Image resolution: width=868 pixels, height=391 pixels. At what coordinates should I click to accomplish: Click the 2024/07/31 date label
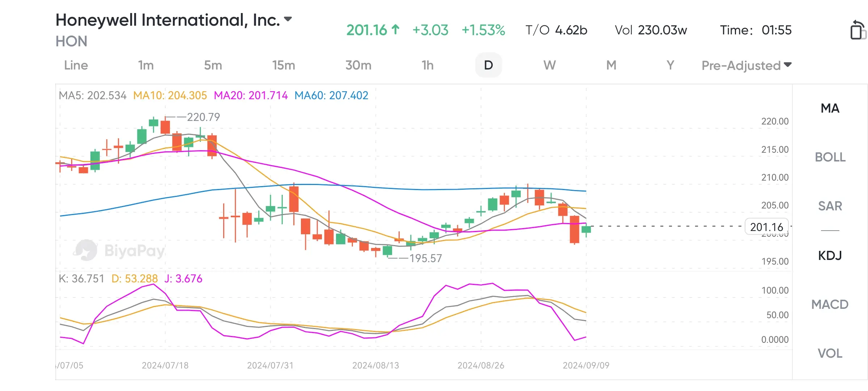tap(270, 366)
